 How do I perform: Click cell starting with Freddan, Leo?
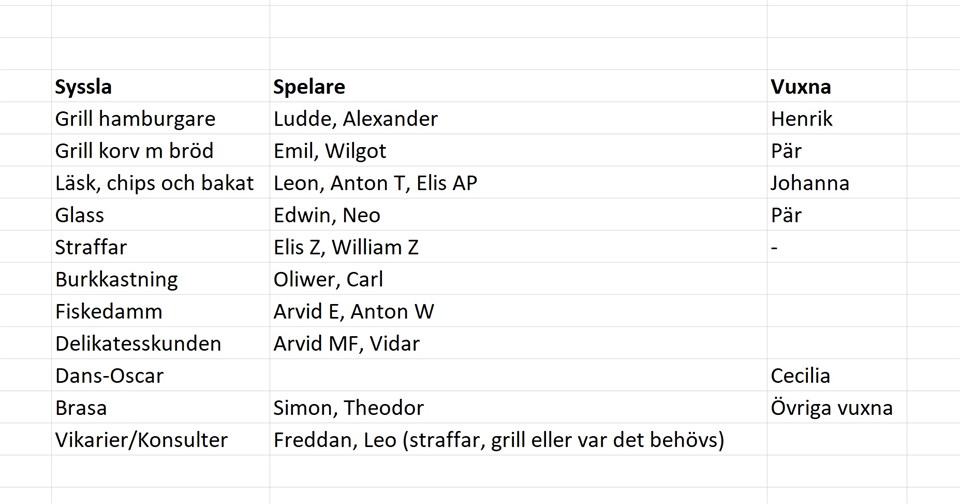point(498,439)
